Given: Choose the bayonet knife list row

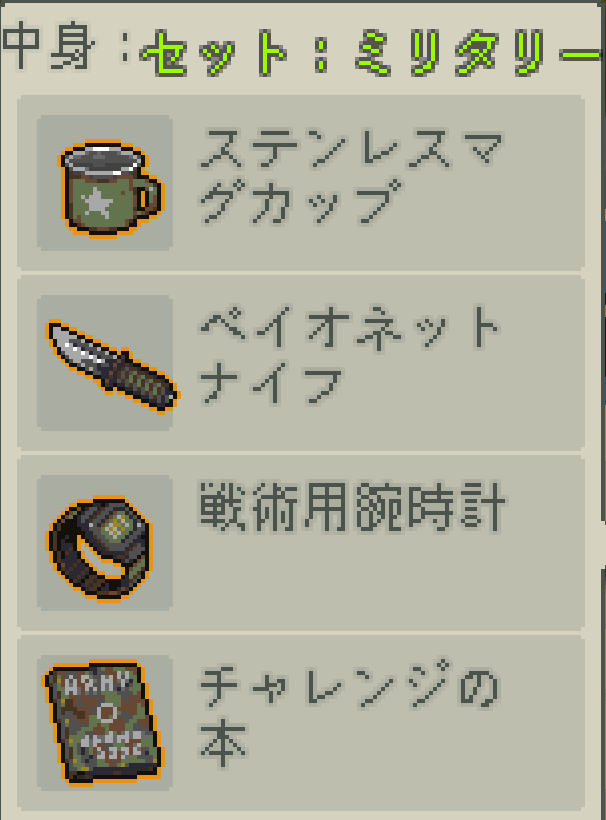Looking at the screenshot, I should [301, 363].
